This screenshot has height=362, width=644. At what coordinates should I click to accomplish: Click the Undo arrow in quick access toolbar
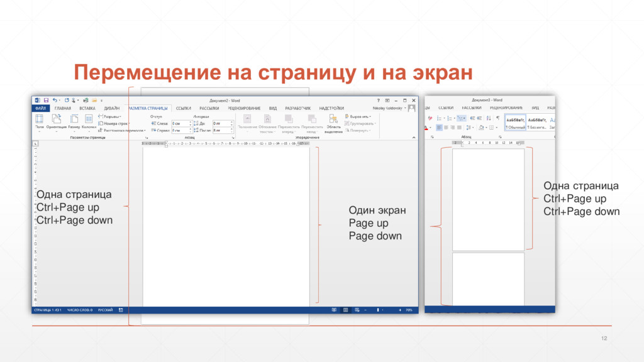[x=55, y=100]
